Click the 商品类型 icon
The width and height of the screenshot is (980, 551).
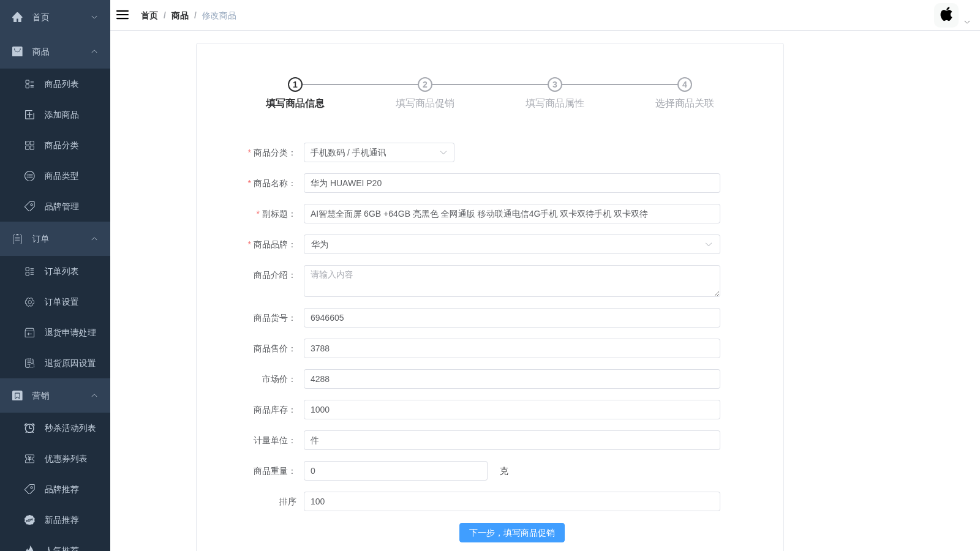point(29,176)
